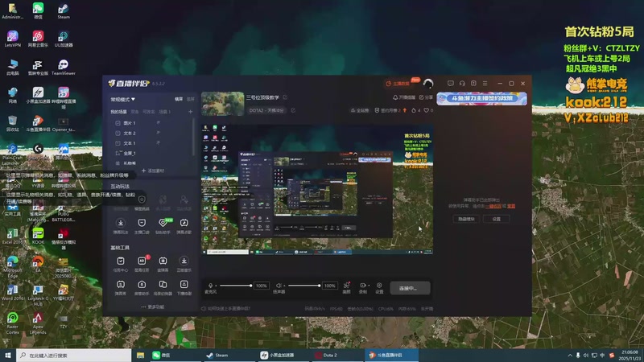Edit the DOTA2 category pencil icon
The width and height of the screenshot is (644, 362).
pos(293,110)
